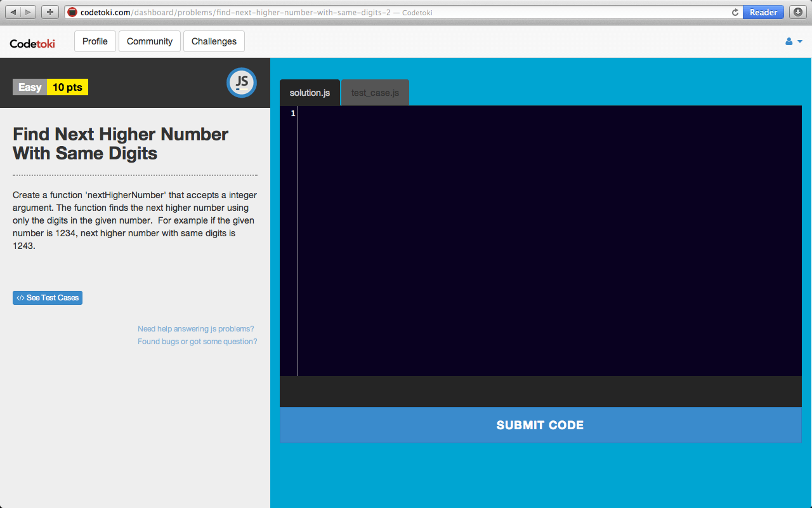Open Reader view

(x=763, y=12)
